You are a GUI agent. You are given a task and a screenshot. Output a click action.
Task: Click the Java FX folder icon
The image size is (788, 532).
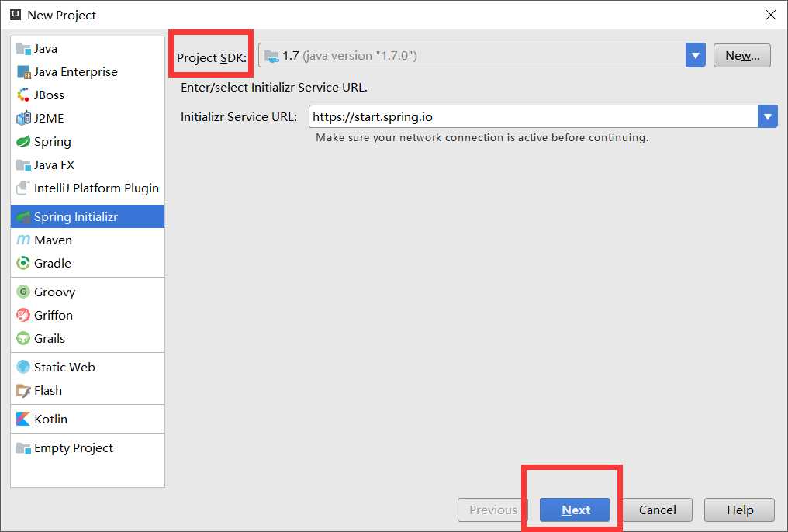23,164
